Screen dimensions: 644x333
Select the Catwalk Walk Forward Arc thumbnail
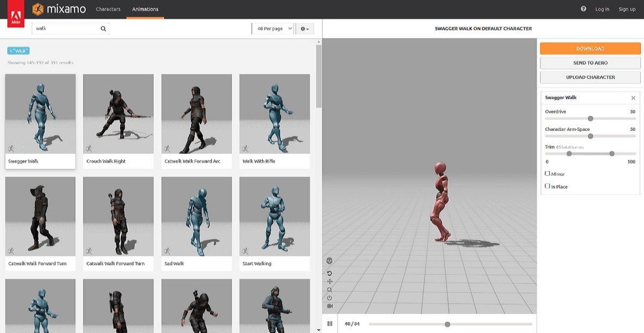click(196, 114)
